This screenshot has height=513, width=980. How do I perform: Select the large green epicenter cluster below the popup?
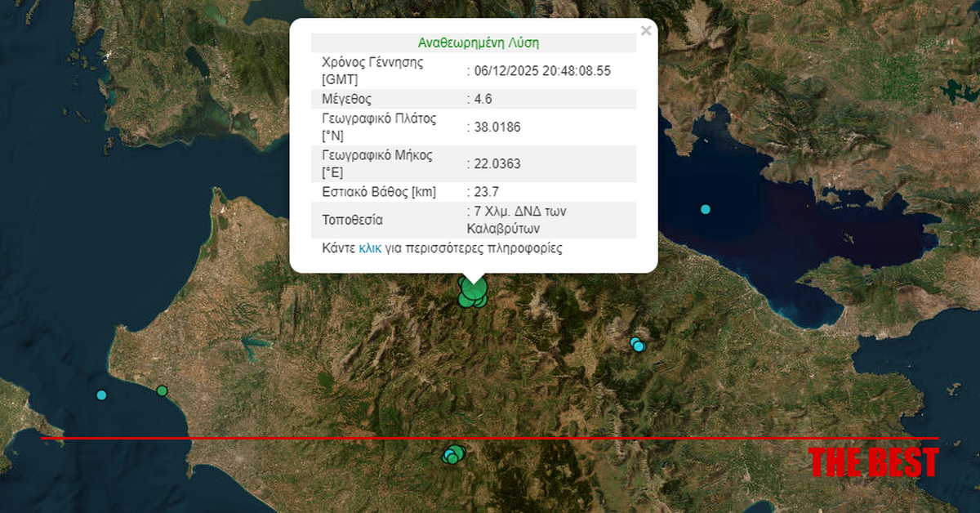click(x=472, y=292)
